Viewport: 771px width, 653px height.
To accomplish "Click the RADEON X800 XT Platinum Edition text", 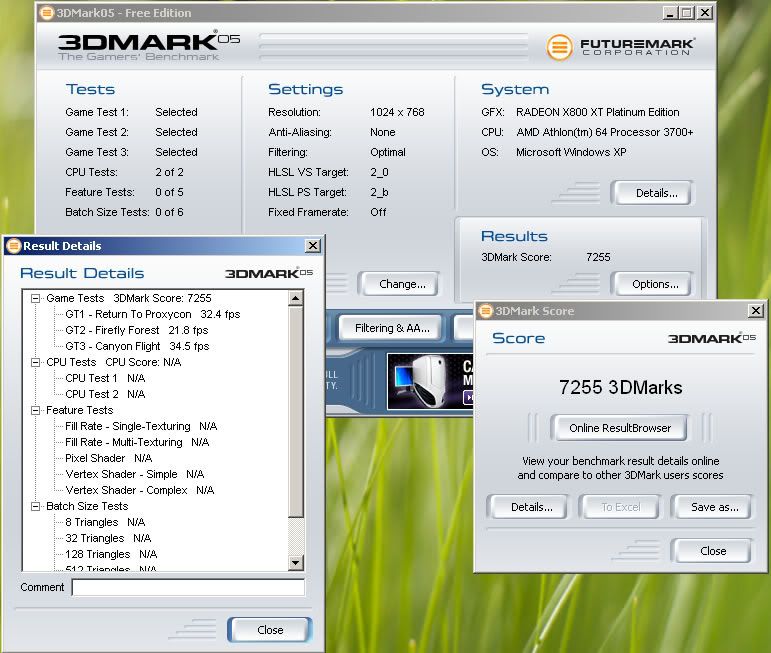I will (597, 112).
